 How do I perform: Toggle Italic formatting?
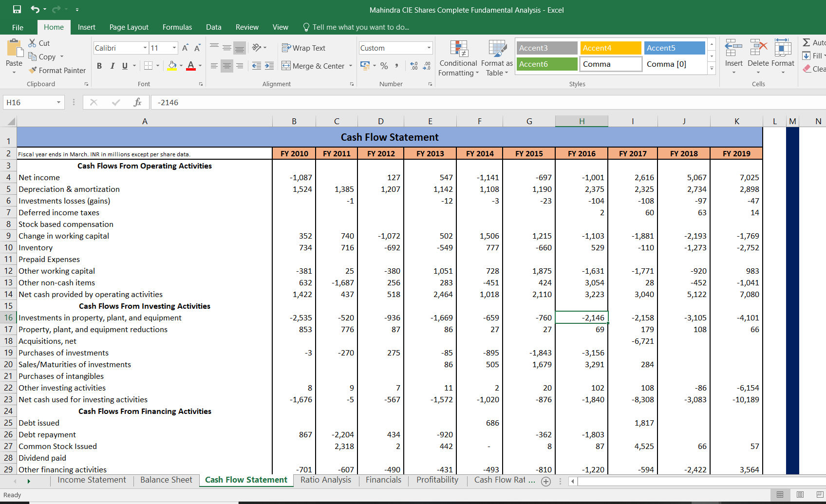pyautogui.click(x=113, y=66)
